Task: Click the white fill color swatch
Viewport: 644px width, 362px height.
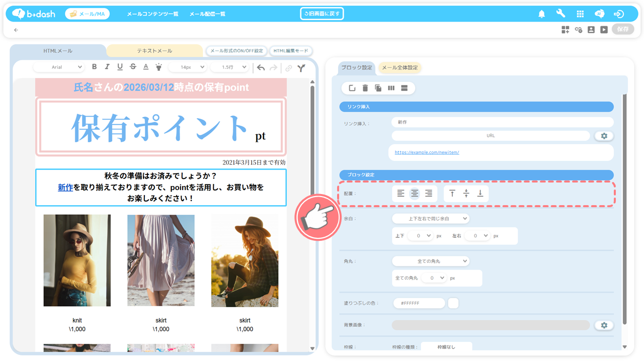Action: pos(453,303)
